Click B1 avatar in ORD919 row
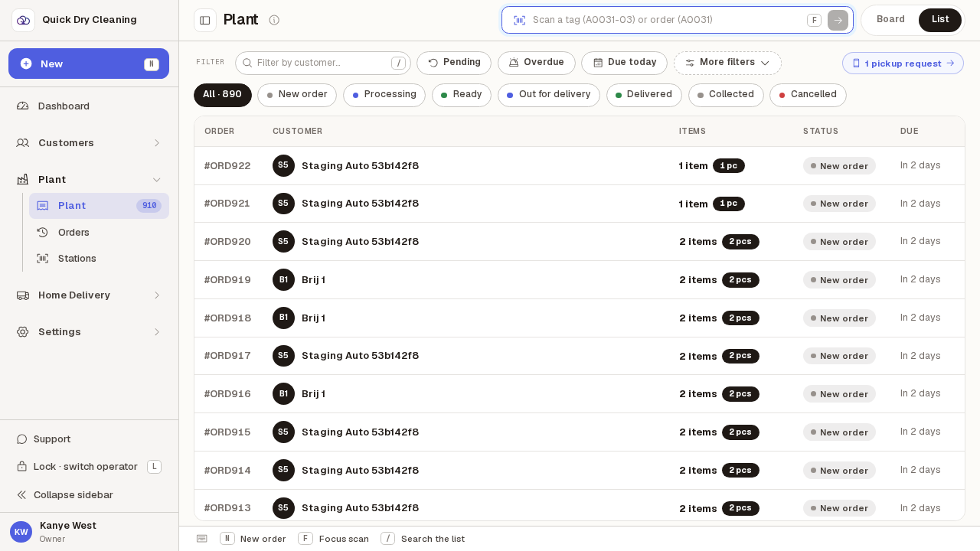980x551 pixels. (283, 279)
